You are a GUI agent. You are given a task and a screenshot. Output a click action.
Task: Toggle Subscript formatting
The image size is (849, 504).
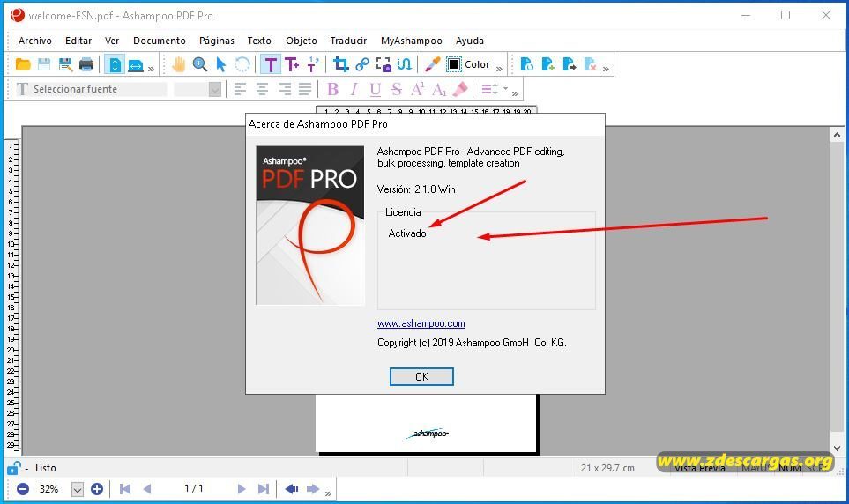(439, 89)
